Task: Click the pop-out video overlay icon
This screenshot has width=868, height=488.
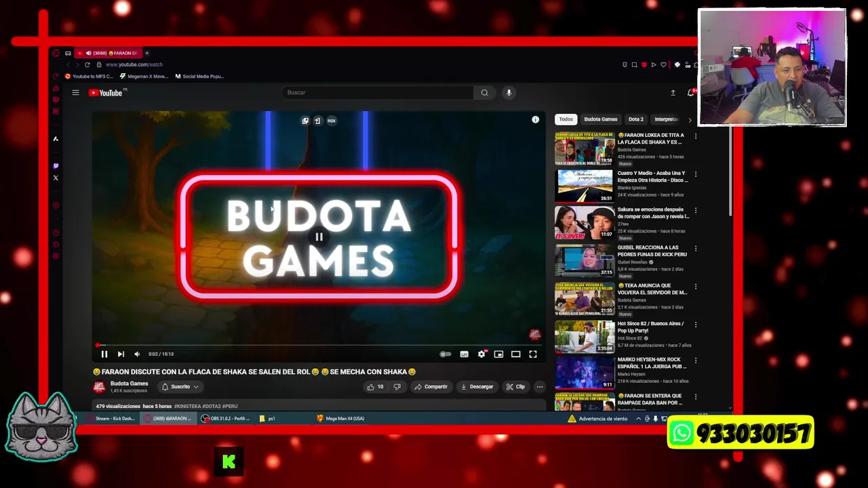Action: [305, 121]
